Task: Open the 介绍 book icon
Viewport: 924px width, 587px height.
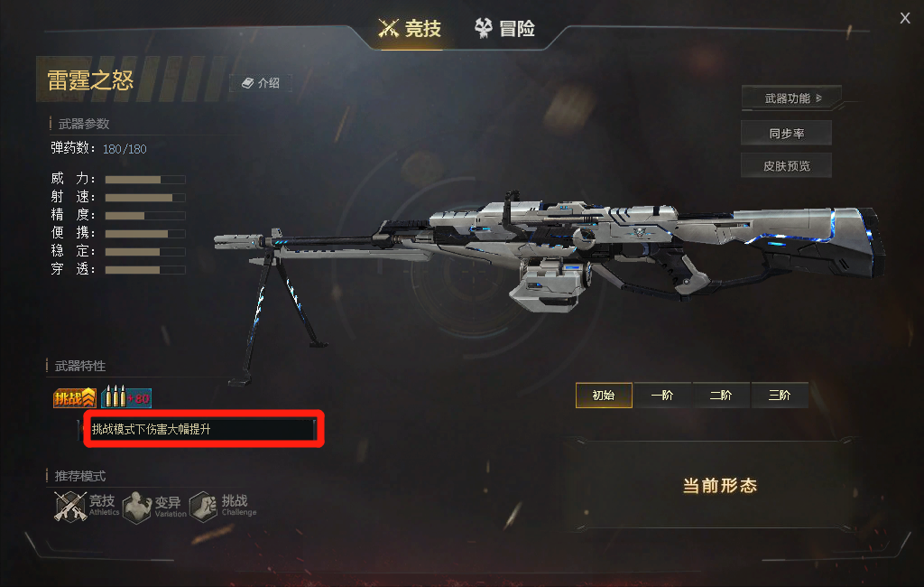Action: (x=247, y=83)
